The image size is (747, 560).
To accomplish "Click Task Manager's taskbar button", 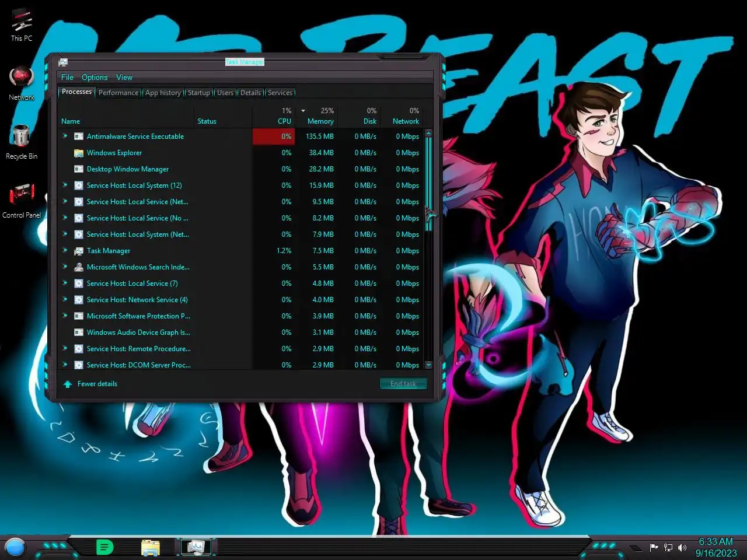I will pos(196,547).
